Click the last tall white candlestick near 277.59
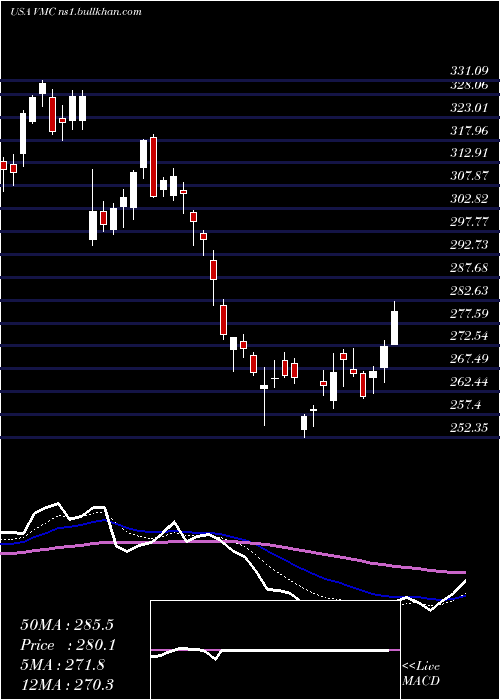This screenshot has width=500, height=700. [x=395, y=323]
